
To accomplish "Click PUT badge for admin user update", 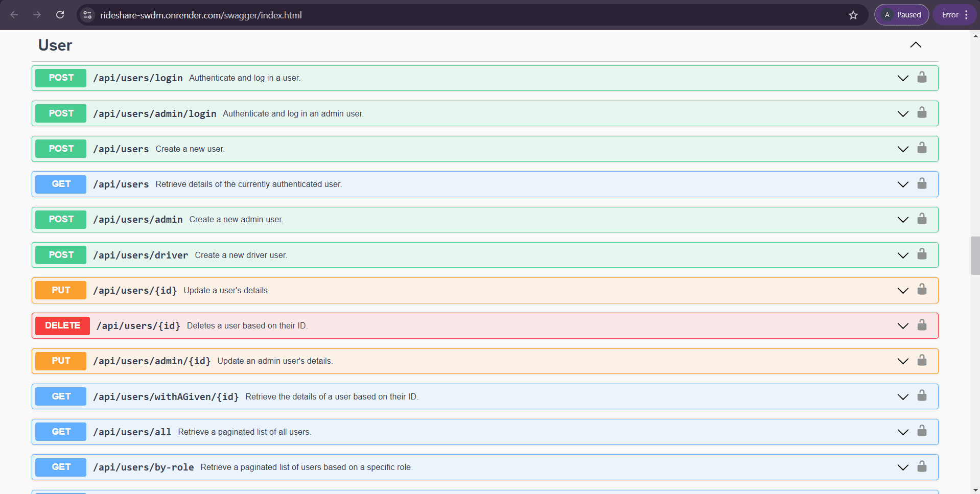I will pos(61,361).
